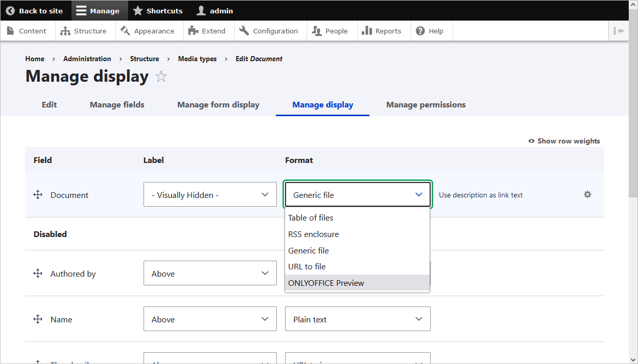
Task: Click the Name row drag handle
Action: tap(38, 319)
